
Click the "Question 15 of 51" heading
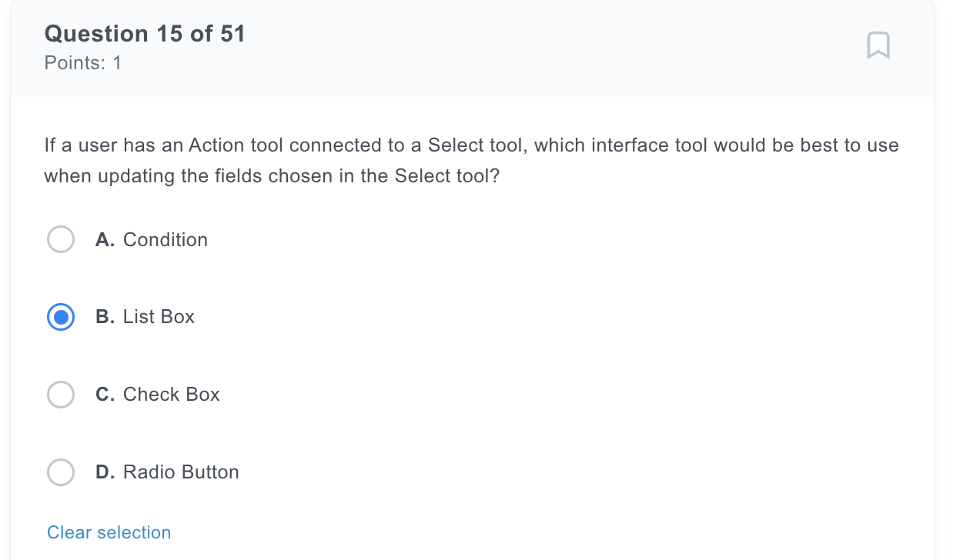point(145,34)
